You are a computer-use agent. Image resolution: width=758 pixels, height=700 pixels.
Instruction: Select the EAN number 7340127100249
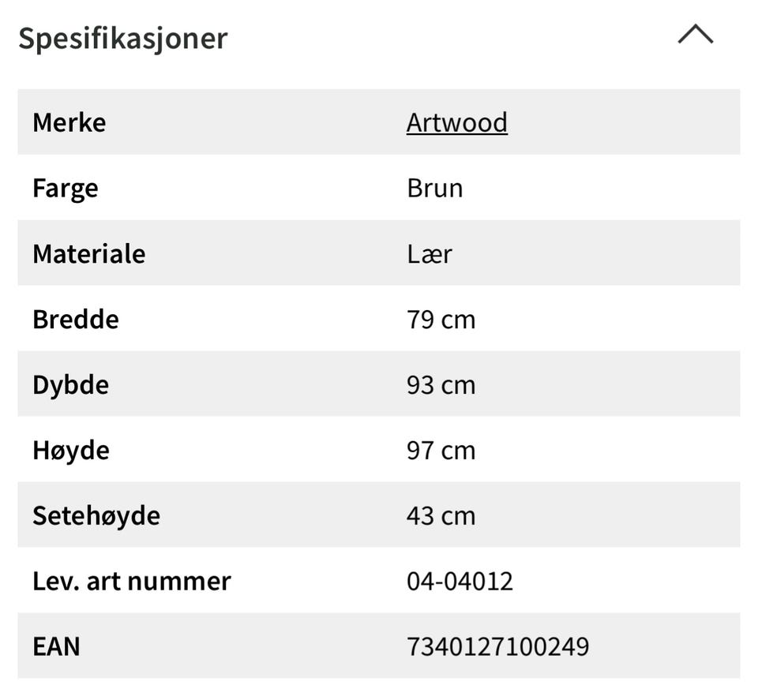pyautogui.click(x=498, y=646)
